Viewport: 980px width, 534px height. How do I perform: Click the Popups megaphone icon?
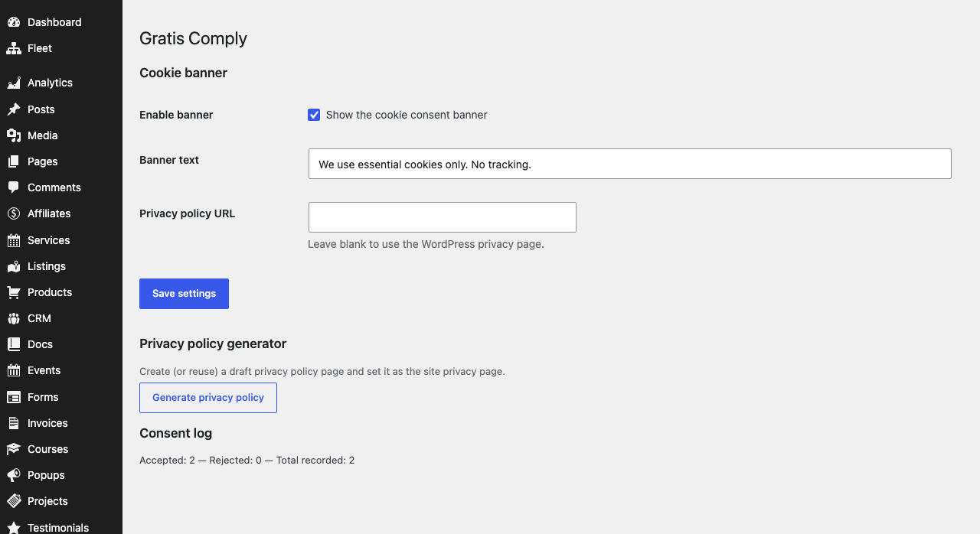(x=14, y=475)
